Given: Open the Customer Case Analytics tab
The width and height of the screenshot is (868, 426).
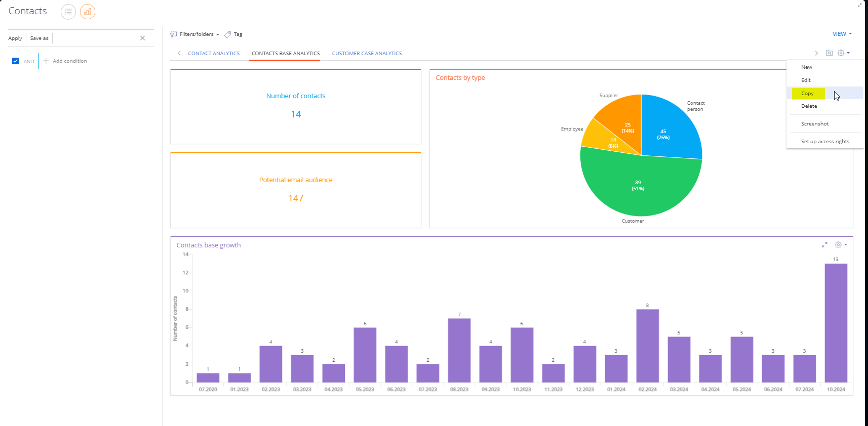Looking at the screenshot, I should [x=367, y=53].
